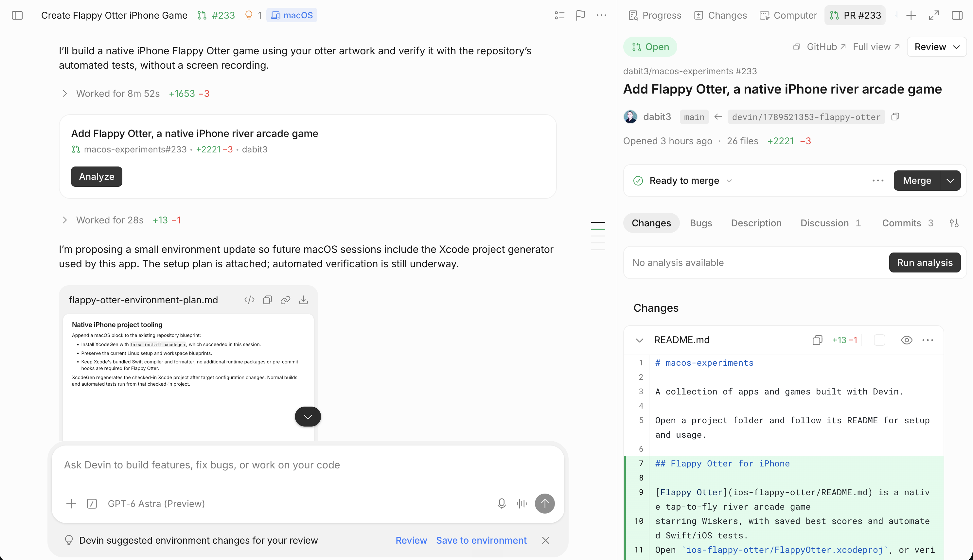Expand the side panel to full size

934,15
